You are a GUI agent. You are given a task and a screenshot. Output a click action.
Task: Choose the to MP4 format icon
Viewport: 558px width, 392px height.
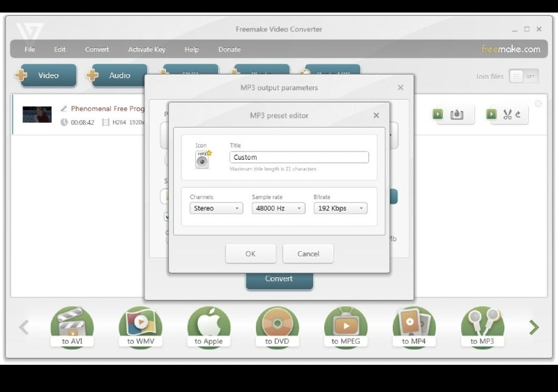click(x=414, y=327)
